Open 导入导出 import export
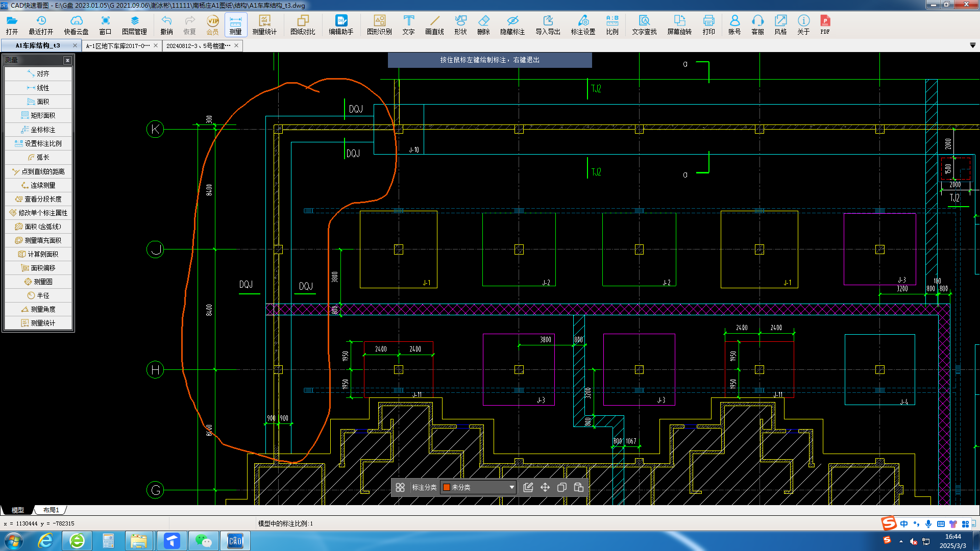980x551 pixels. (548, 24)
